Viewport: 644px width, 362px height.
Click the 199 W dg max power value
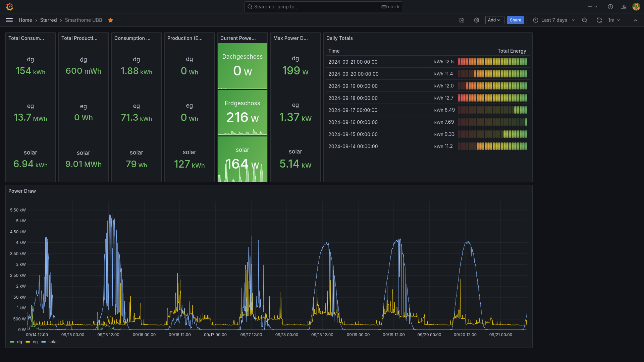(296, 71)
